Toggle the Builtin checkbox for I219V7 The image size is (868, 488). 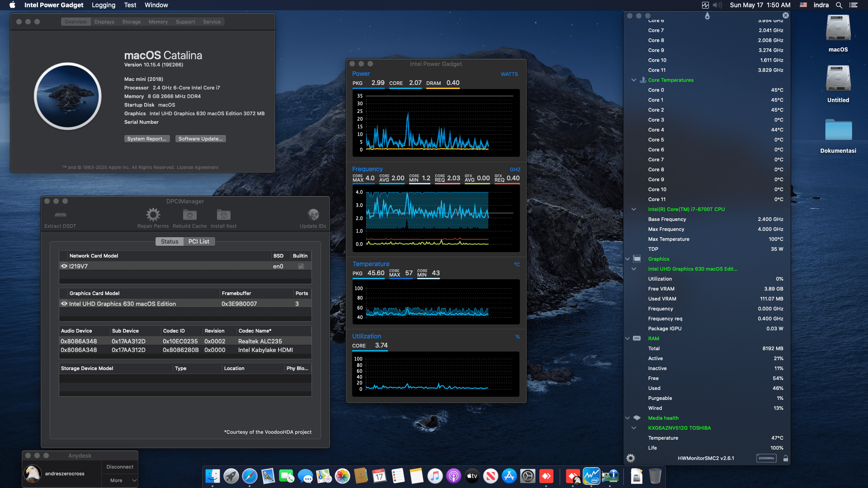point(301,266)
